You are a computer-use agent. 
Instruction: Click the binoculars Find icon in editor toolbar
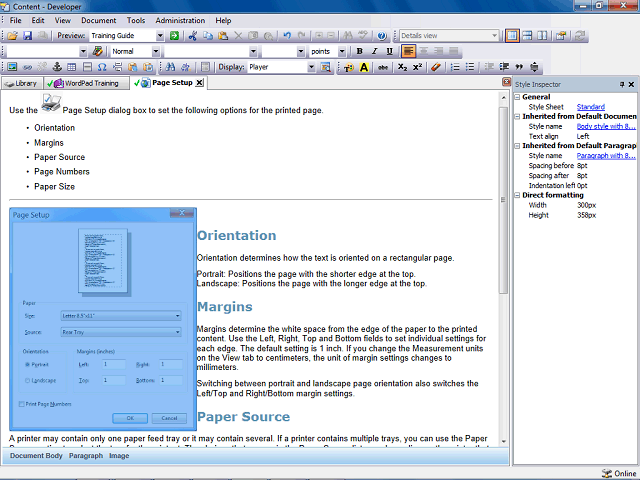(x=170, y=67)
